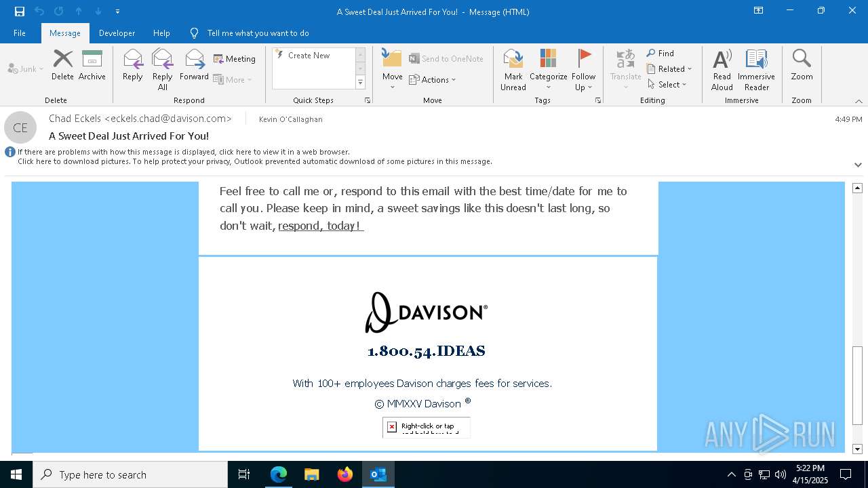The height and width of the screenshot is (488, 868).
Task: Click the respond, today! link
Action: click(321, 226)
